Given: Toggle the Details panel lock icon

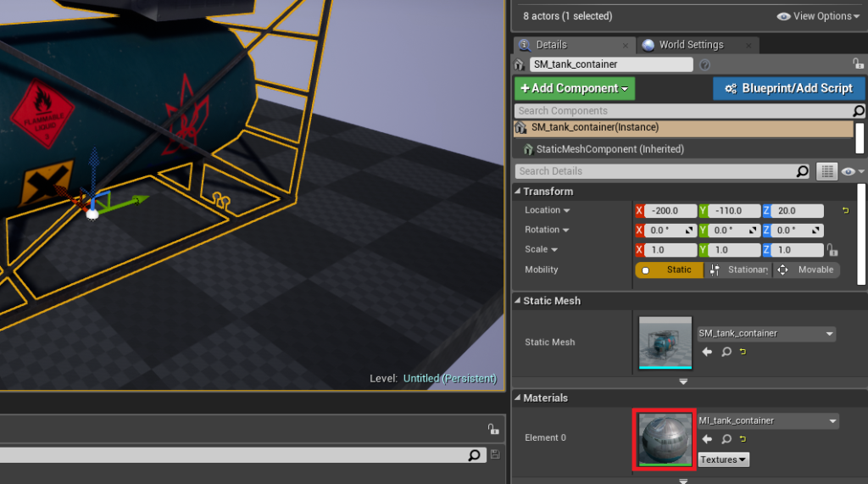Looking at the screenshot, I should click(858, 64).
